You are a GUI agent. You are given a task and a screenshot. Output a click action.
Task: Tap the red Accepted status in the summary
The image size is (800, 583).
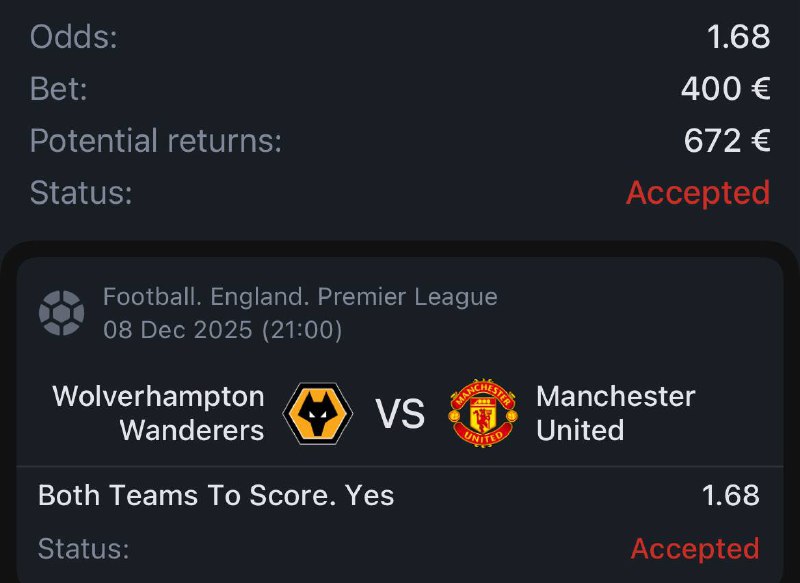pos(697,192)
